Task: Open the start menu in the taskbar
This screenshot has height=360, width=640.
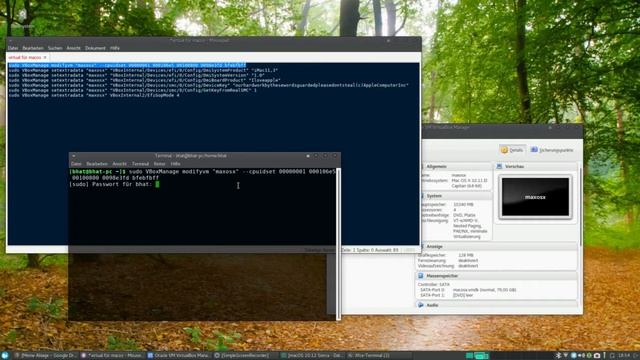Action: (5, 356)
